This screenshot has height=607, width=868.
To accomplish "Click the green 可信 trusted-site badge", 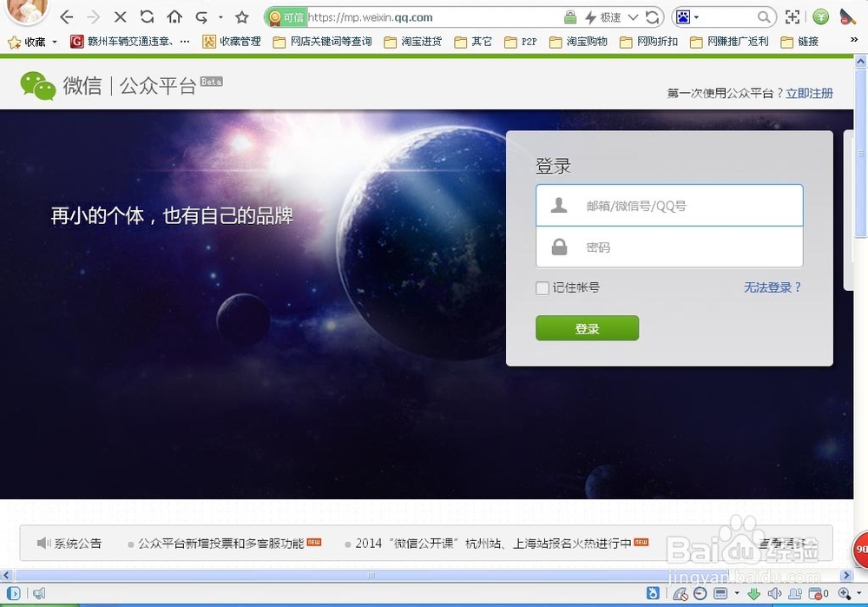I will (x=286, y=17).
